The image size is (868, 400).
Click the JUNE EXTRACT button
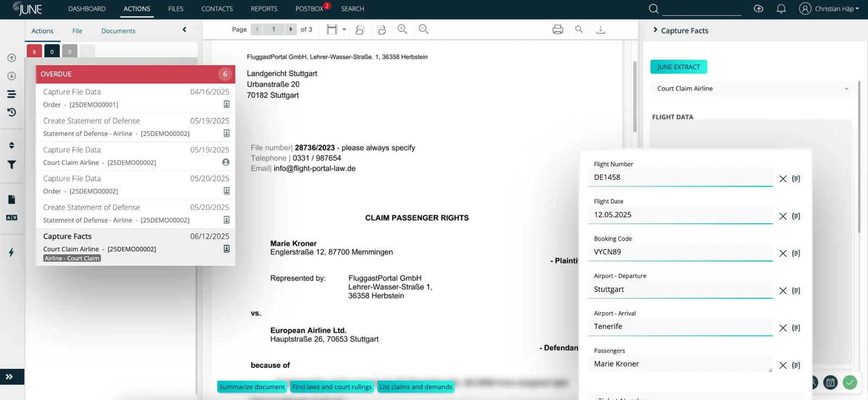coord(679,67)
